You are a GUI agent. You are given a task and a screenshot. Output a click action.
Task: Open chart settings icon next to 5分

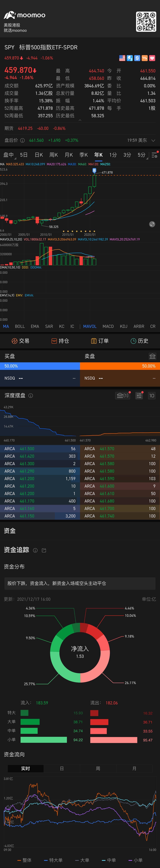[154, 155]
